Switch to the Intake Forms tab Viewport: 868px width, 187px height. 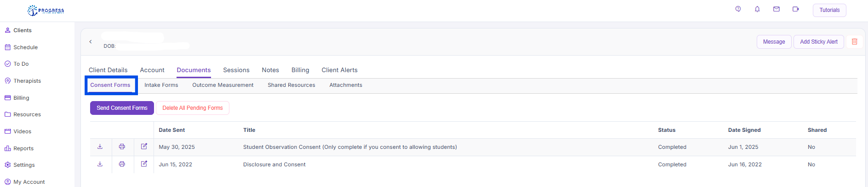[161, 85]
